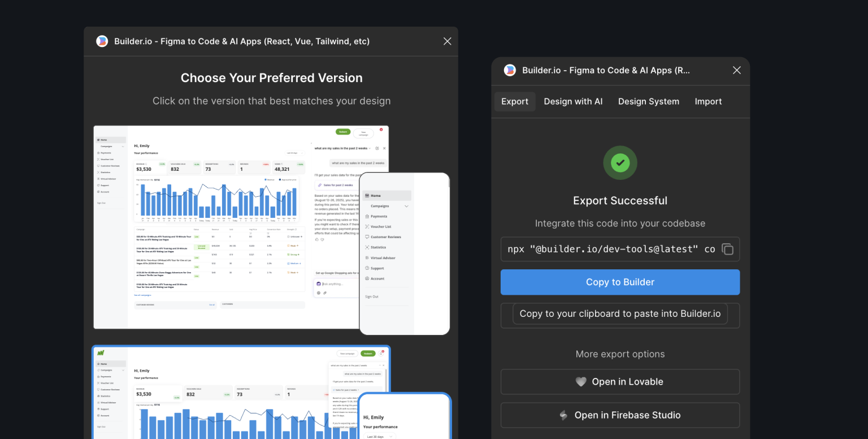The height and width of the screenshot is (439, 868).
Task: Switch to the Import tab
Action: [x=708, y=102]
